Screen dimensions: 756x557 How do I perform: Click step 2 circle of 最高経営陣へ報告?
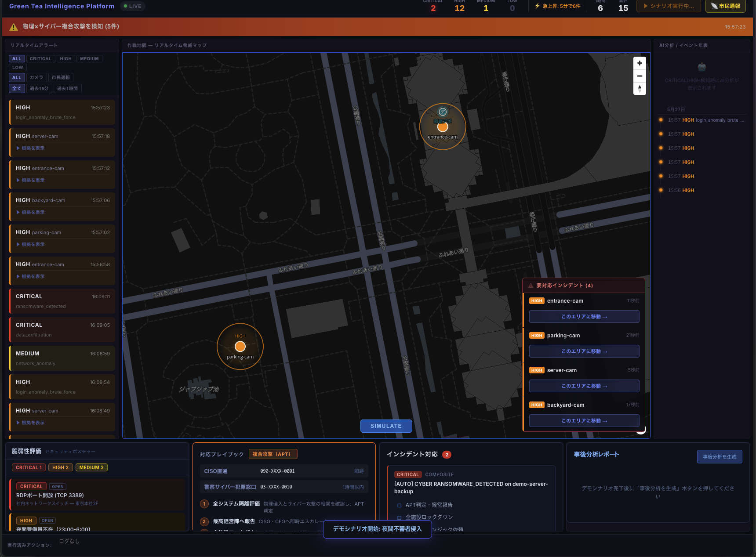pos(204,521)
